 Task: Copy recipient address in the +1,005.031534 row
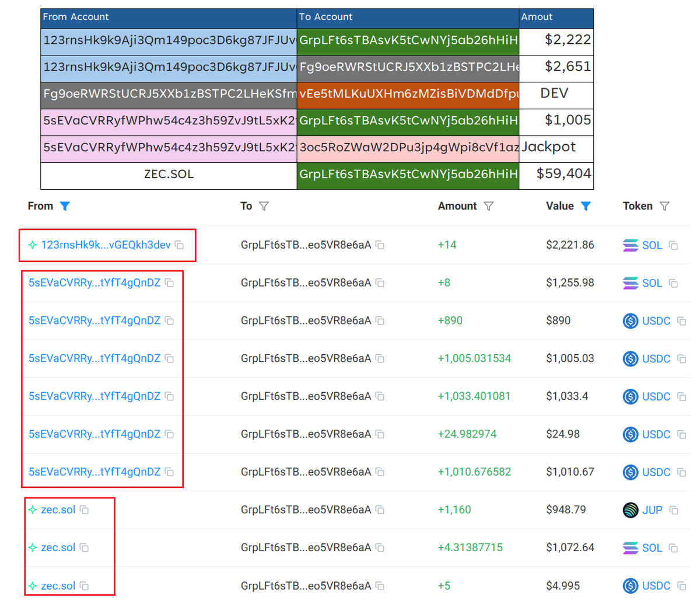[x=380, y=358]
